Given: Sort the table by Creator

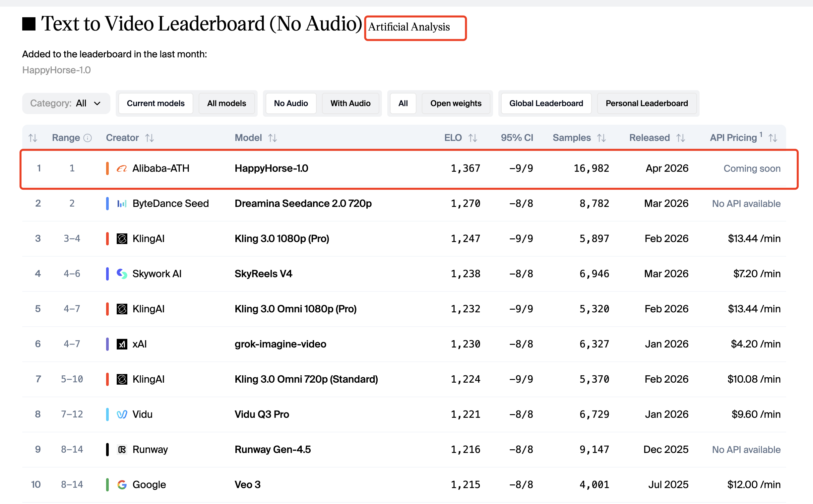Looking at the screenshot, I should (149, 138).
